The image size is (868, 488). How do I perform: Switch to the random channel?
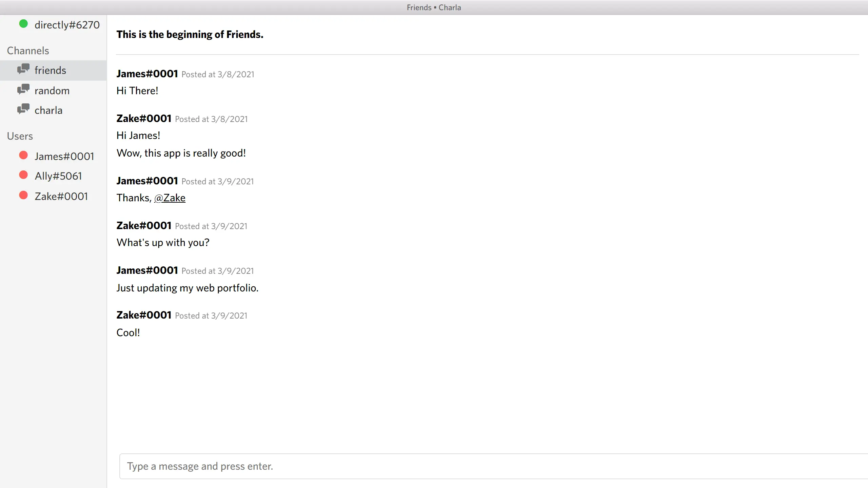(x=52, y=90)
